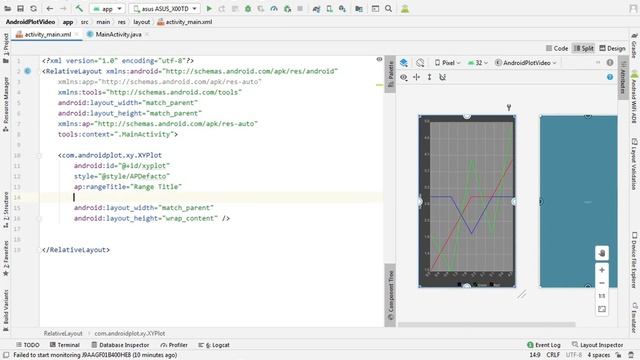Close the activity_main.xml tab
Viewport: 640px width, 360px height.
pos(77,35)
